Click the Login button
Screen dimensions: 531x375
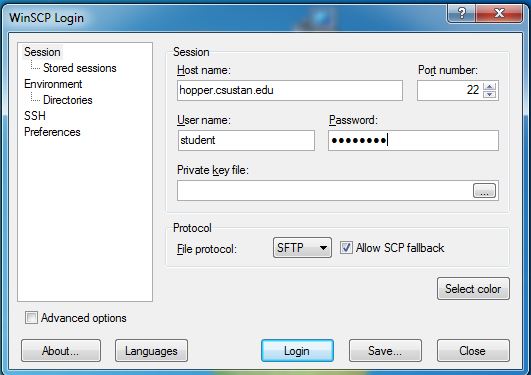pos(297,351)
